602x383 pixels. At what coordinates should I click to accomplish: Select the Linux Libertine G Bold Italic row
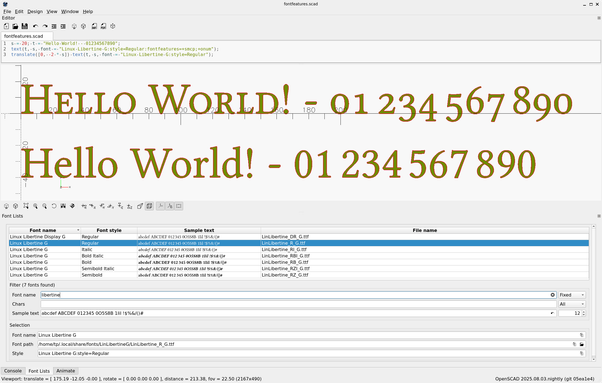[x=299, y=256]
